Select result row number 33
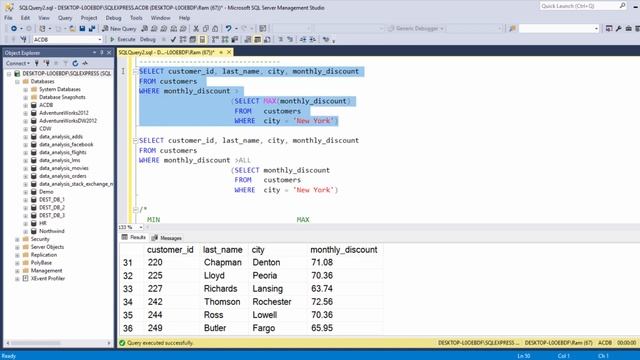 coord(128,289)
